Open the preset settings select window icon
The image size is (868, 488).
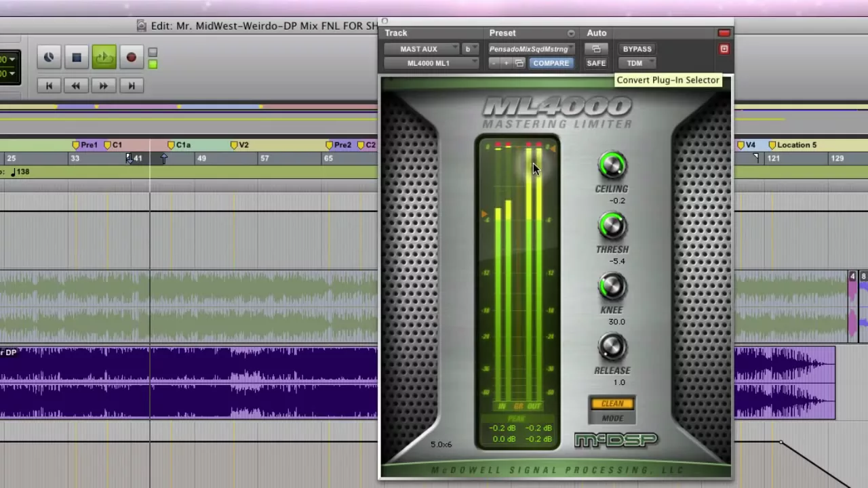click(519, 63)
